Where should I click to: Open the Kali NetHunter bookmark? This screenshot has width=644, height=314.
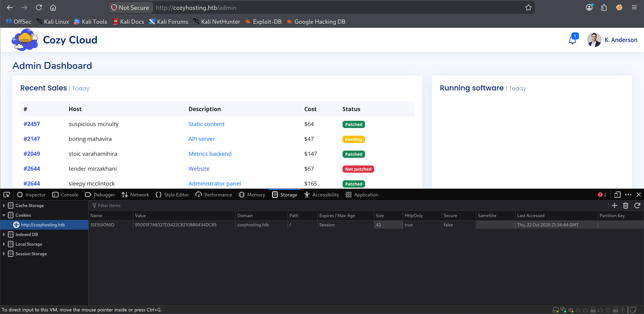[216, 22]
